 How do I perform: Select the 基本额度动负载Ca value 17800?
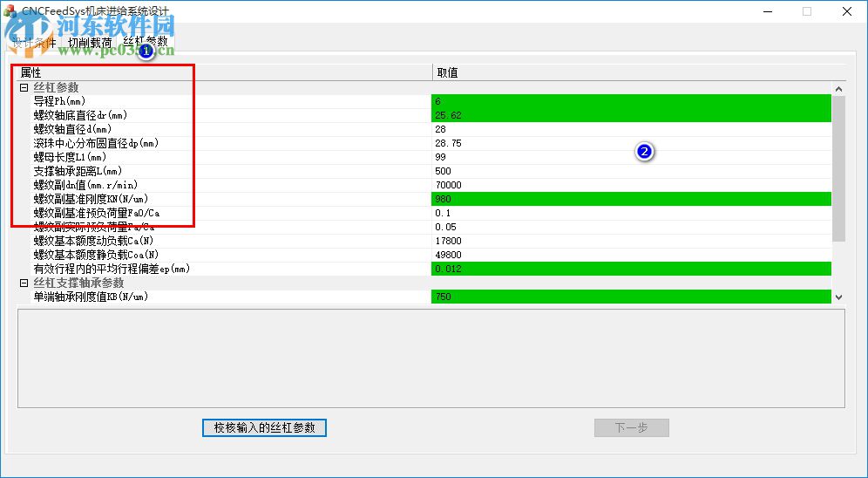pos(631,241)
